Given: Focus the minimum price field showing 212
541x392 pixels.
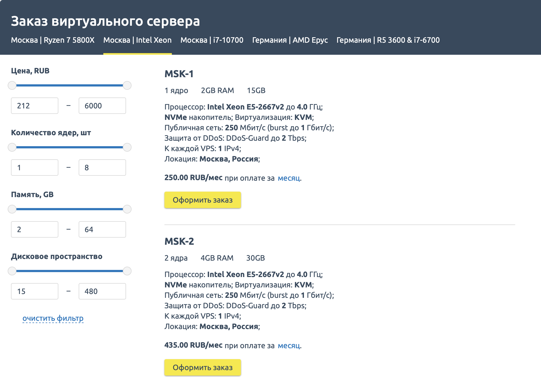Looking at the screenshot, I should pos(35,106).
